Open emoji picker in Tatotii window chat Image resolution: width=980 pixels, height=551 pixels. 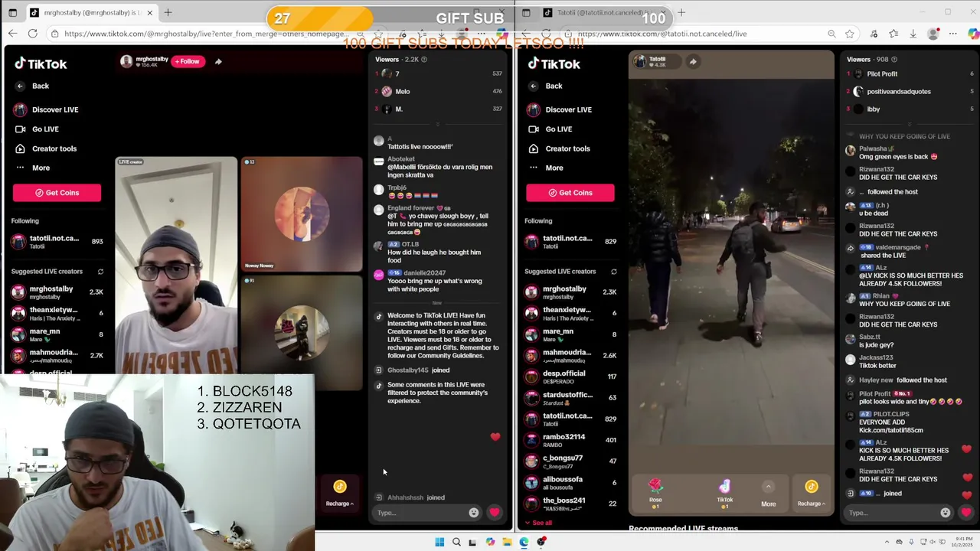tap(946, 513)
